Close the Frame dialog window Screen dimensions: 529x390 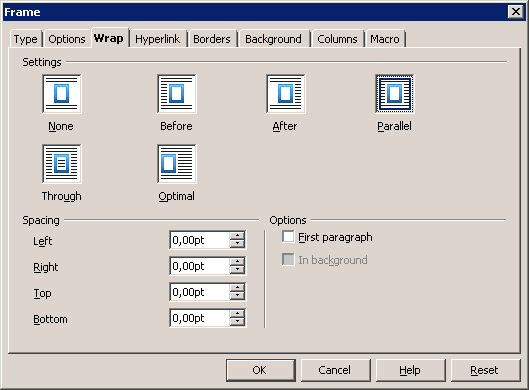(516, 12)
